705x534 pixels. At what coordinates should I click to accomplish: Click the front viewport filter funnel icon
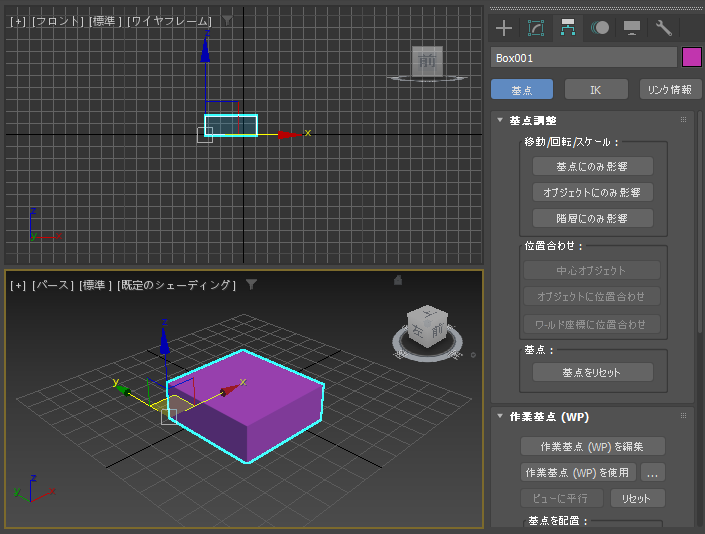pyautogui.click(x=228, y=20)
